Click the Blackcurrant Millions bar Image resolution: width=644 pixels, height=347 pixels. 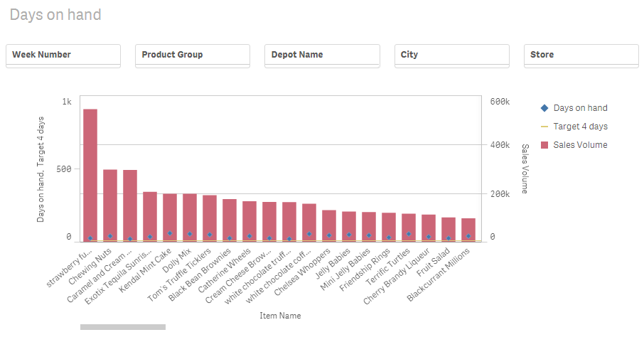tap(468, 228)
